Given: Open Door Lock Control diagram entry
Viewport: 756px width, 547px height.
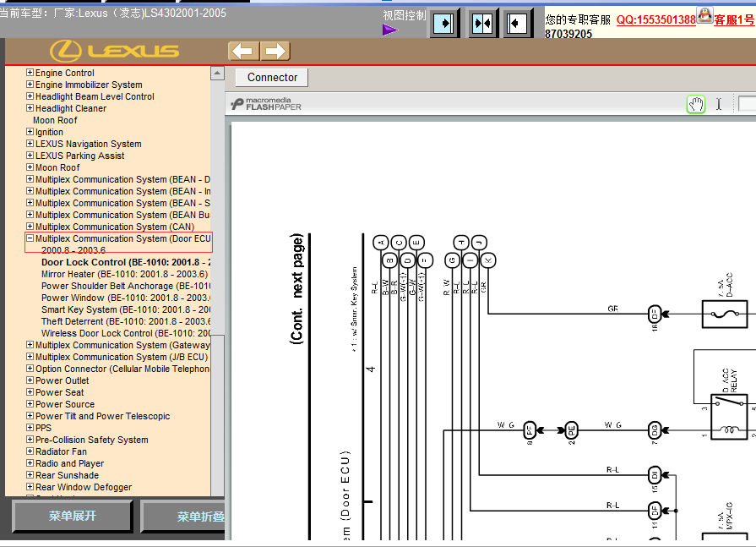Looking at the screenshot, I should coord(126,262).
